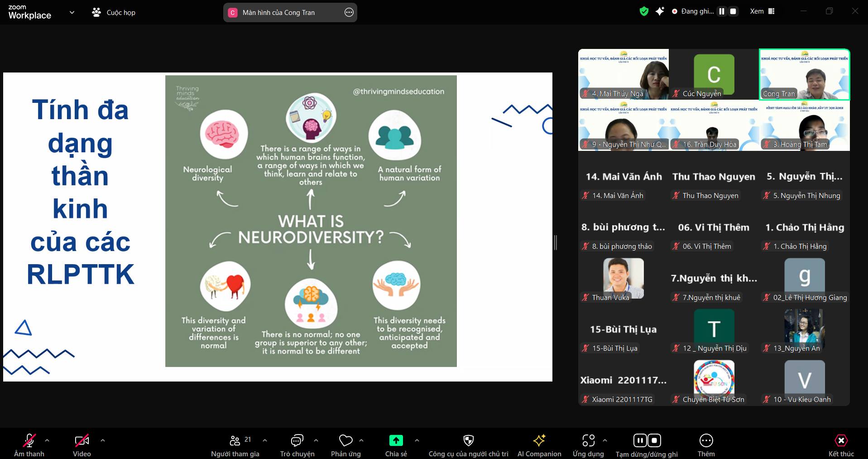
Task: Open AI Companion sparkle icon
Action: (x=539, y=441)
